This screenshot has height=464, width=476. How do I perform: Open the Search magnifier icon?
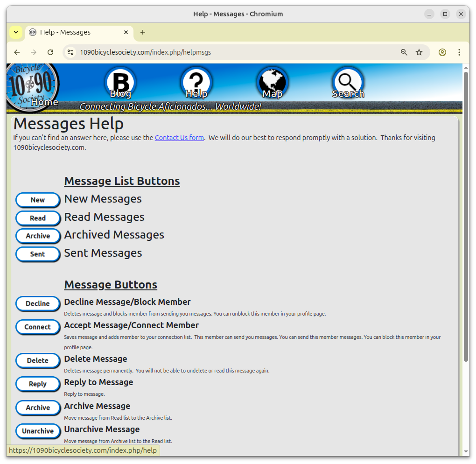(x=348, y=83)
